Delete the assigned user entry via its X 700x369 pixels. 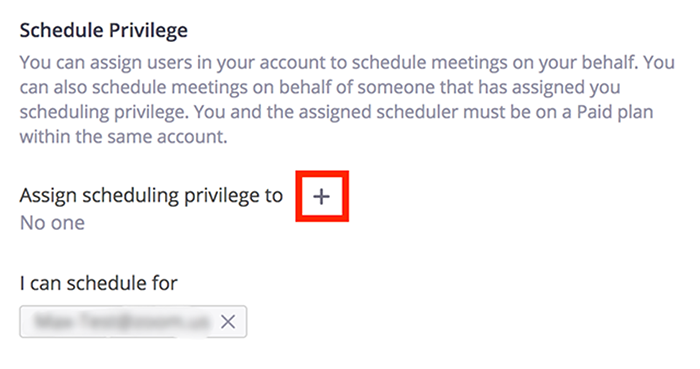(228, 321)
